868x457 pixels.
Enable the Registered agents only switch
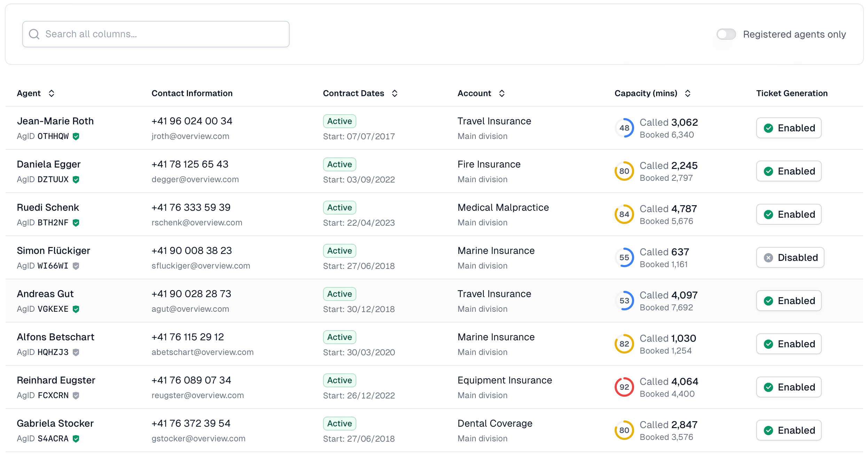coord(726,34)
